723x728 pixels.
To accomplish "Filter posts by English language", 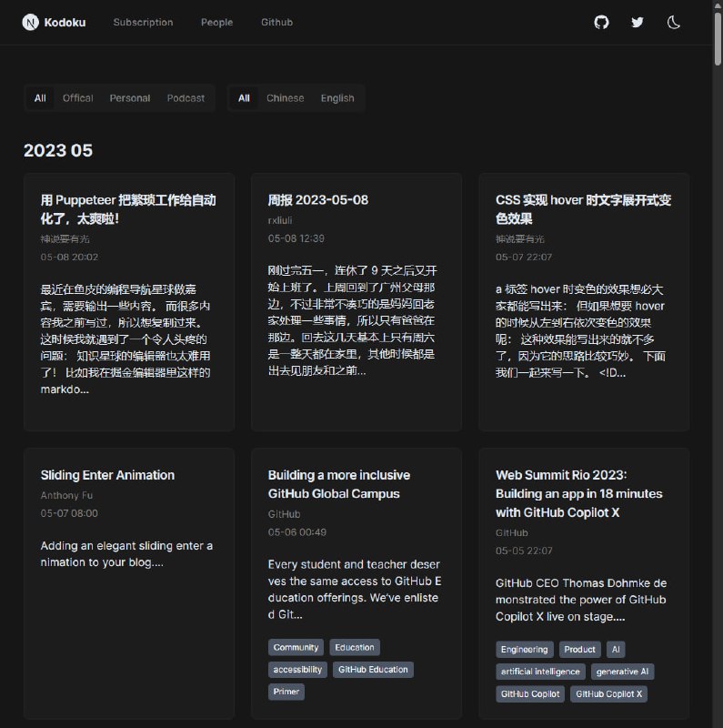I will (x=337, y=98).
